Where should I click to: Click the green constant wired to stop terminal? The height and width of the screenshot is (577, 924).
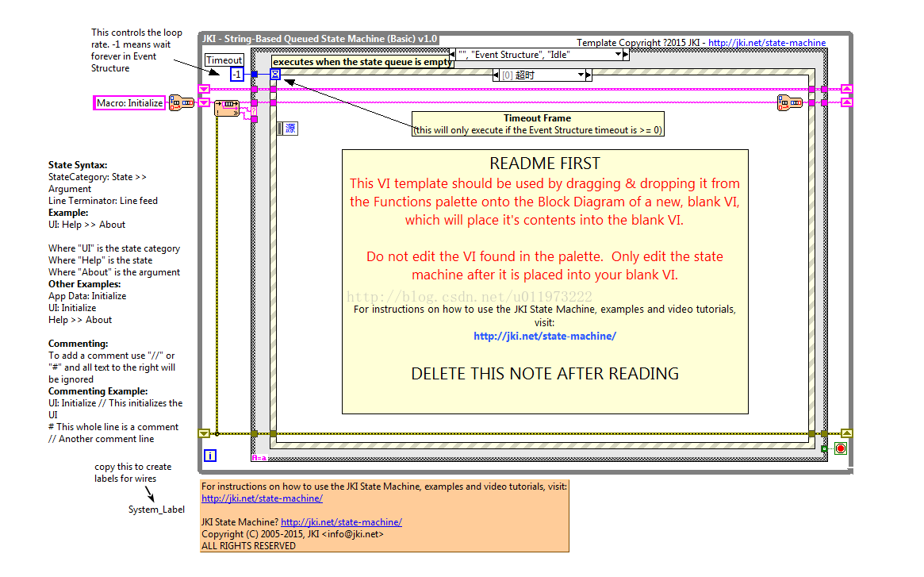824,449
